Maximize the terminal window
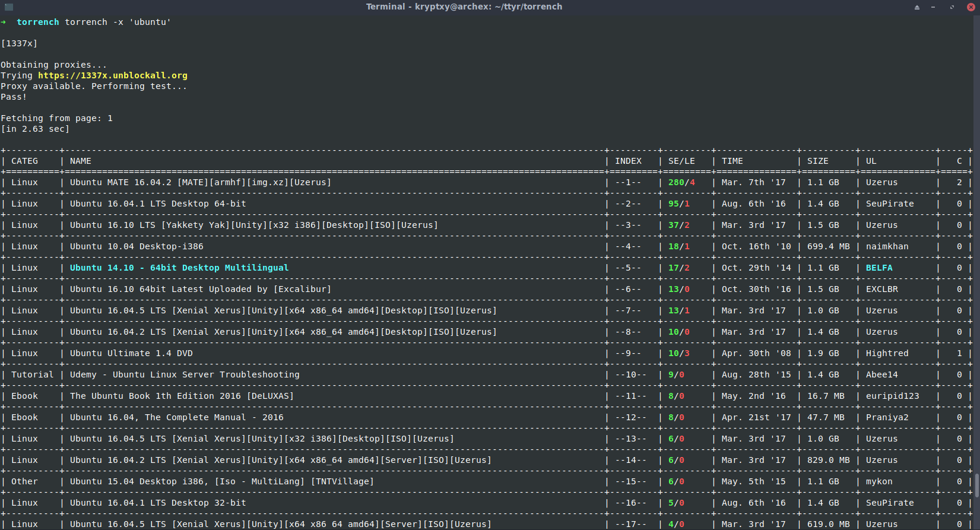Screen dimensions: 980x530 952,7
